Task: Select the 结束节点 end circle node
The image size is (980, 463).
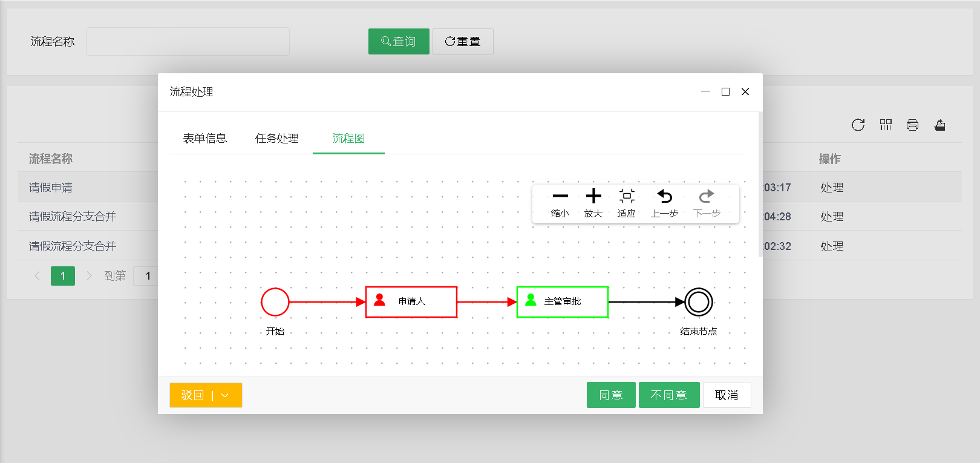Action: click(699, 302)
